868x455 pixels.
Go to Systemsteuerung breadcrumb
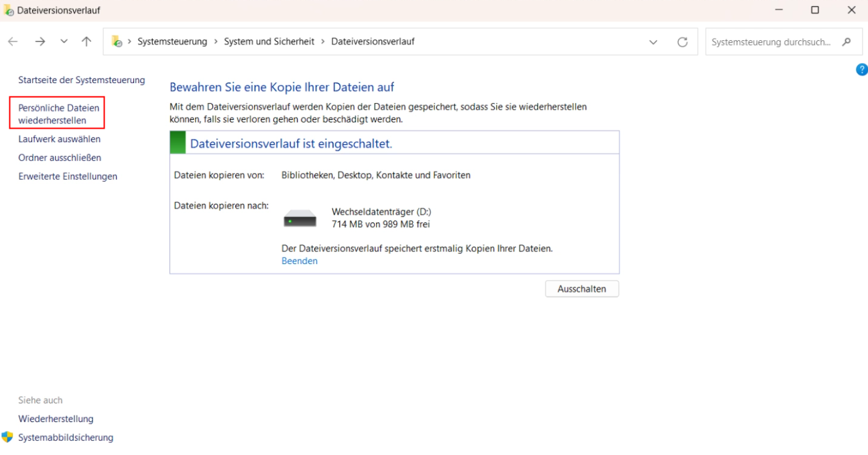[x=172, y=42]
